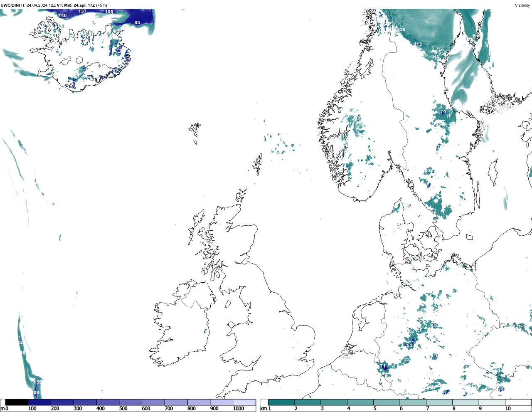Pick the 300–400 m legend swatch
Viewport: 532px width, 412px height.
pyautogui.click(x=85, y=402)
